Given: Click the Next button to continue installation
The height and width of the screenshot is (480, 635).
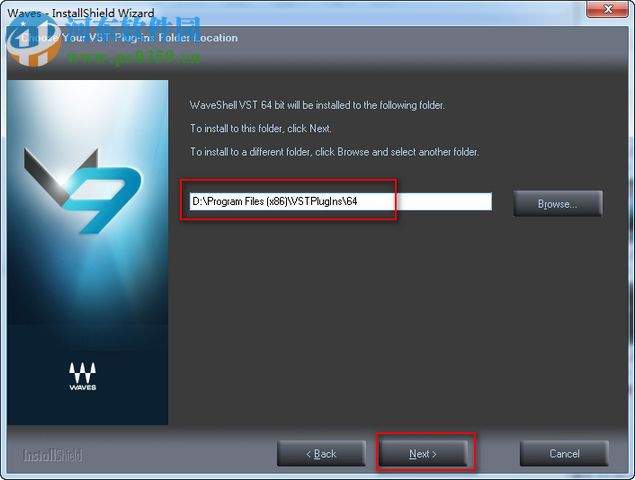Looking at the screenshot, I should tap(423, 453).
